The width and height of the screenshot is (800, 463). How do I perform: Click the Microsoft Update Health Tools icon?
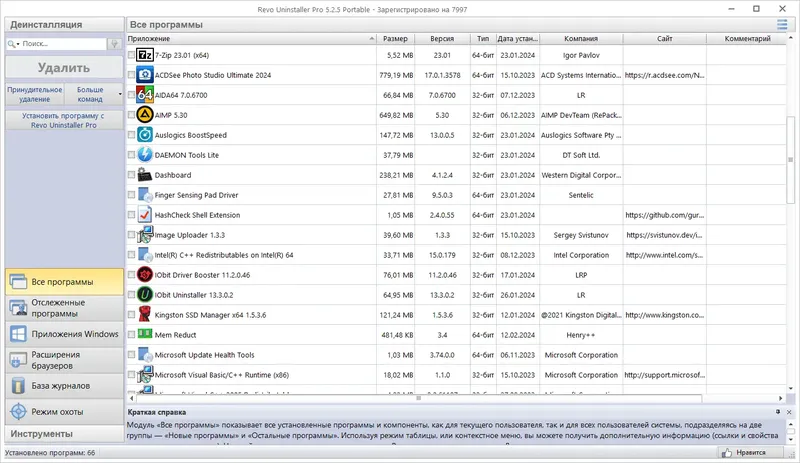pyautogui.click(x=145, y=355)
